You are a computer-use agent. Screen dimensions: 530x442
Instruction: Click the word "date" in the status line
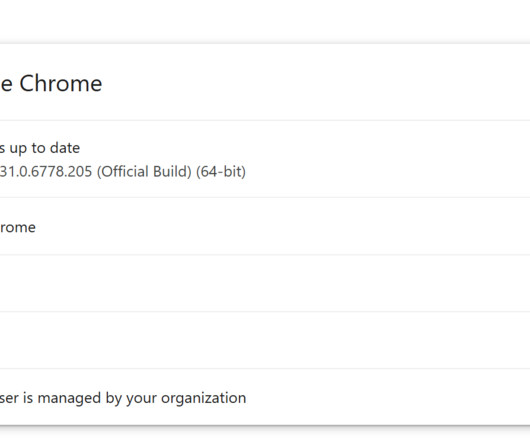65,148
